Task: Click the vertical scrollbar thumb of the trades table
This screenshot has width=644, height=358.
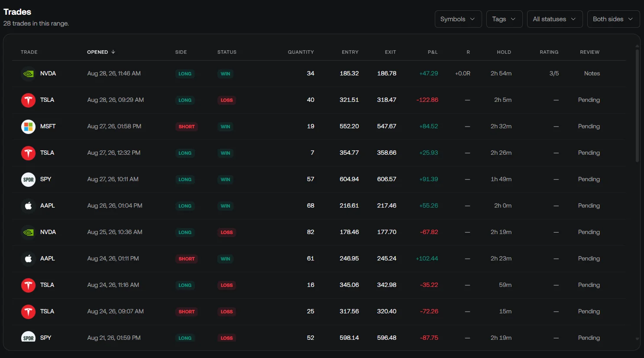Action: pos(637,105)
